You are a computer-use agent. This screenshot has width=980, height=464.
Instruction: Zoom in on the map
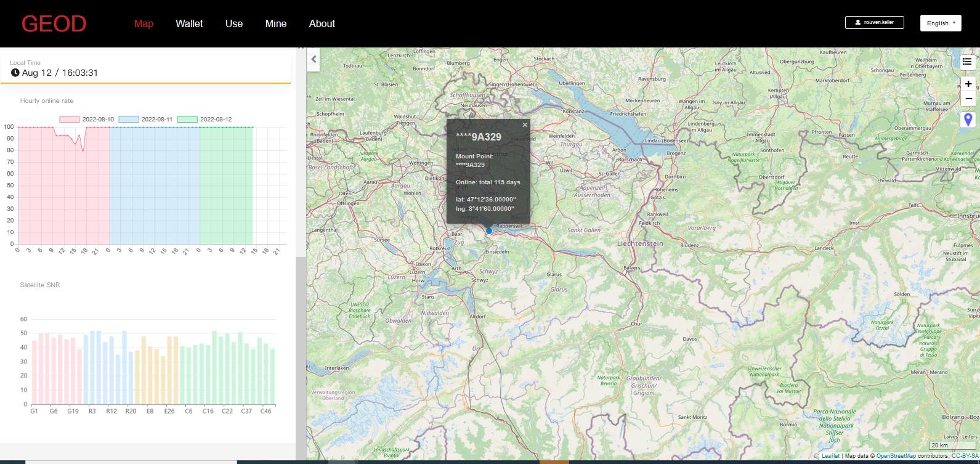tap(968, 84)
